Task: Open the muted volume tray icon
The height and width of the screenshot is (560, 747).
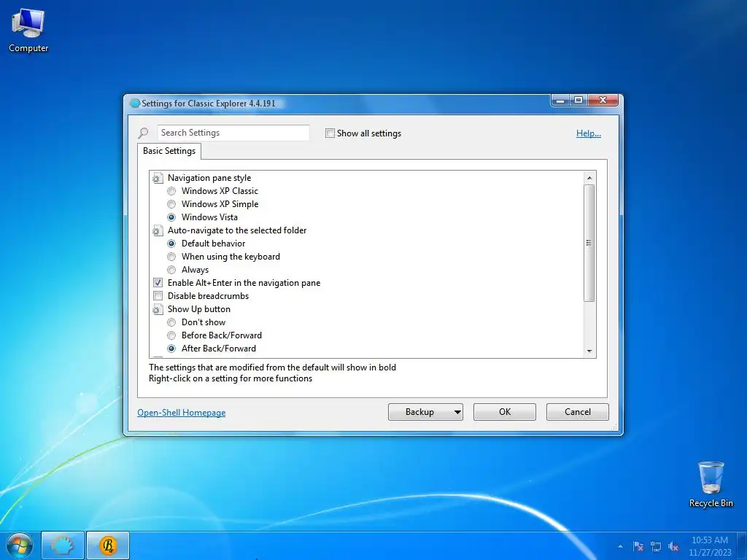Action: pyautogui.click(x=673, y=546)
